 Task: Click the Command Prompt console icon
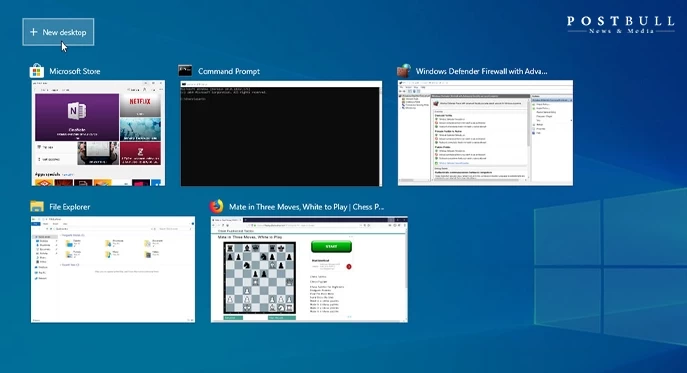[x=185, y=71]
